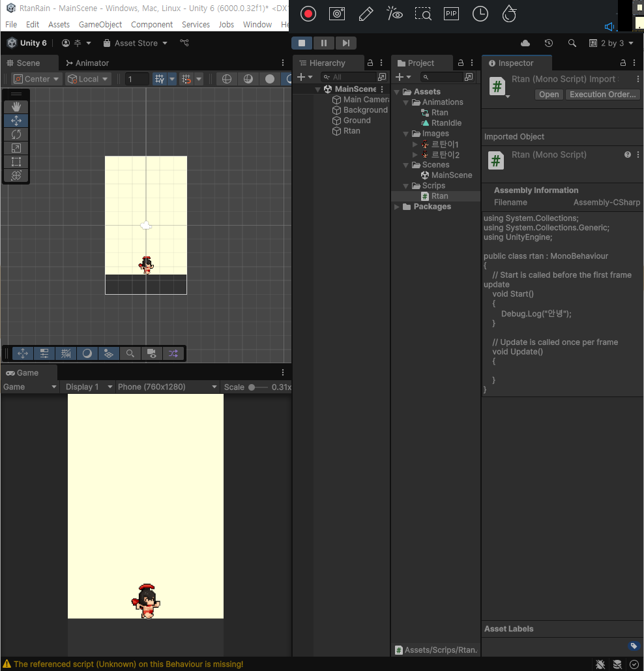Toggle Hierarchy panel lock
The width and height of the screenshot is (644, 671).
click(x=370, y=63)
